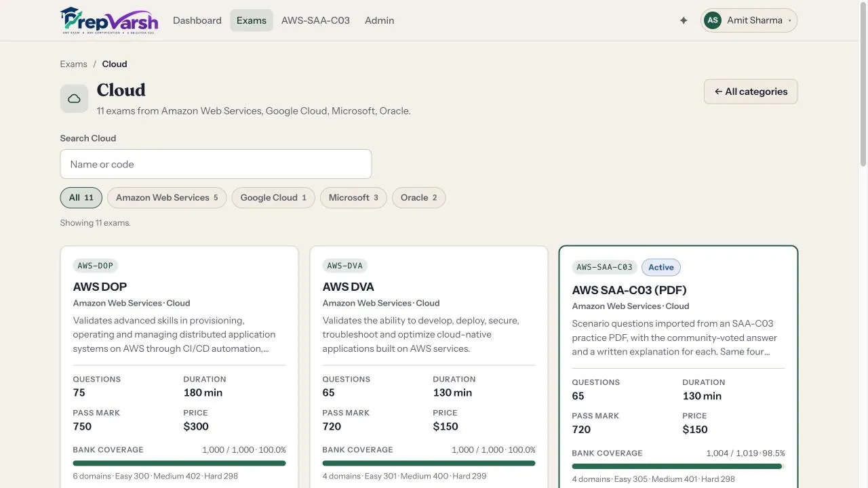
Task: Click the AWS-DVA code badge
Action: (345, 266)
